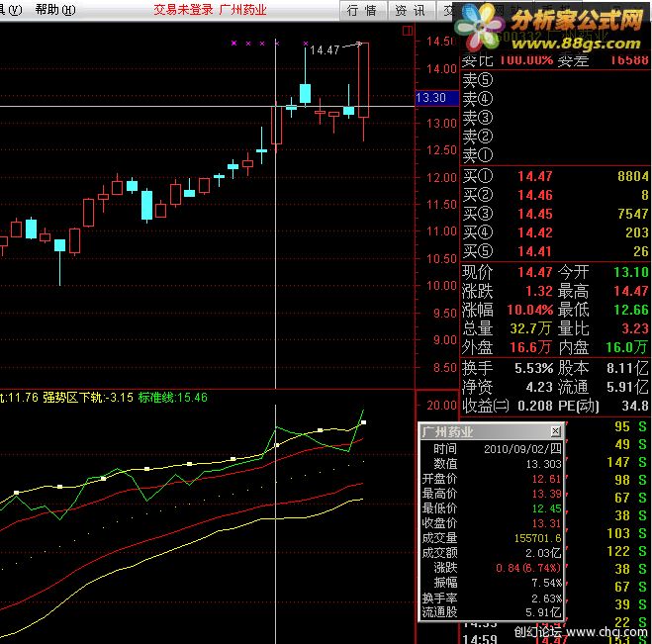Image resolution: width=652 pixels, height=644 pixels.
Task: Click the 总量 32.7万 value
Action: [x=531, y=328]
